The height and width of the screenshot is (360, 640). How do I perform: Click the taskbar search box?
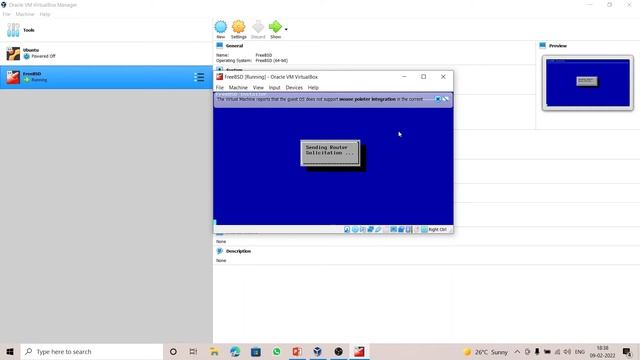tap(92, 351)
